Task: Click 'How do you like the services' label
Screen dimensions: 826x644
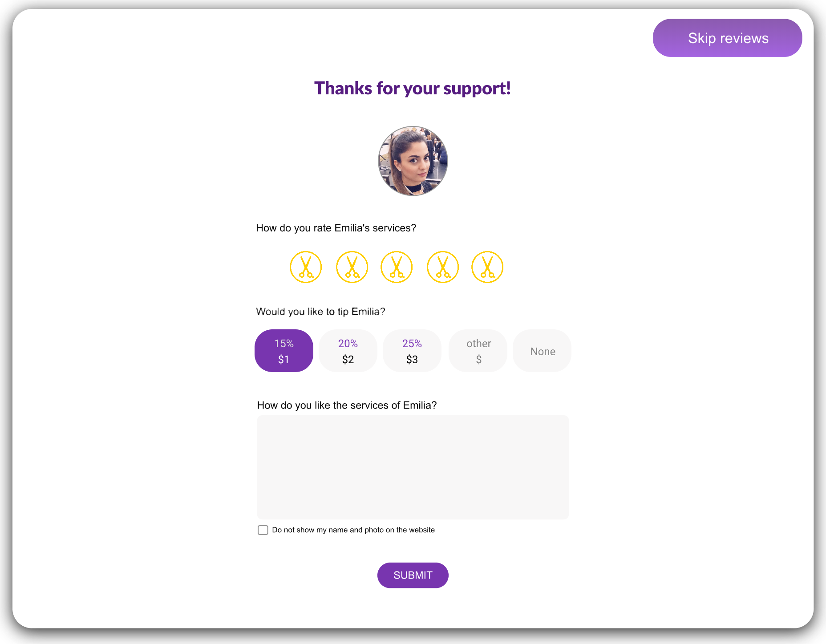Action: tap(347, 405)
